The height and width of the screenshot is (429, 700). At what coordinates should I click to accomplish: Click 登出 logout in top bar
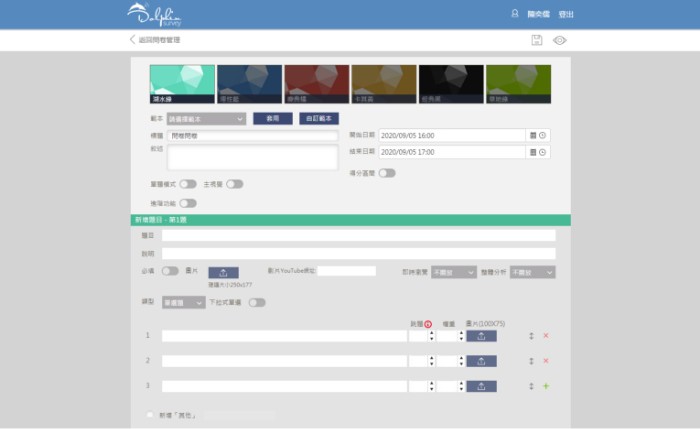(566, 14)
